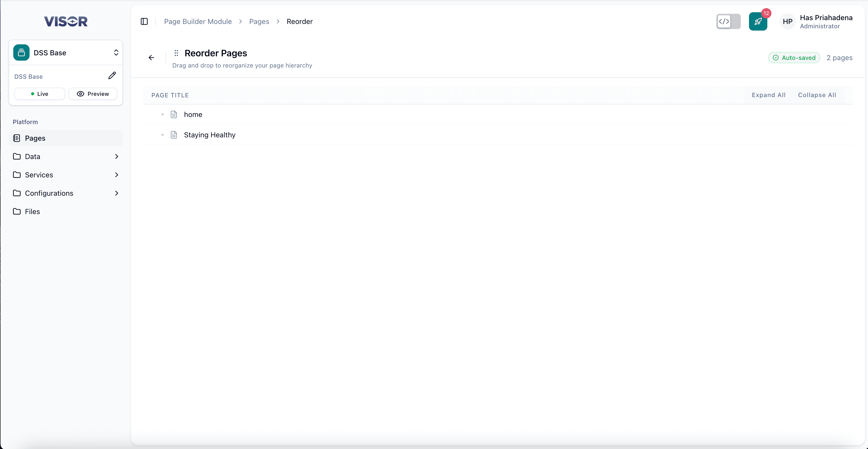Viewport: 868px width, 449px height.
Task: Open notifications via the rocket icon
Action: click(758, 21)
